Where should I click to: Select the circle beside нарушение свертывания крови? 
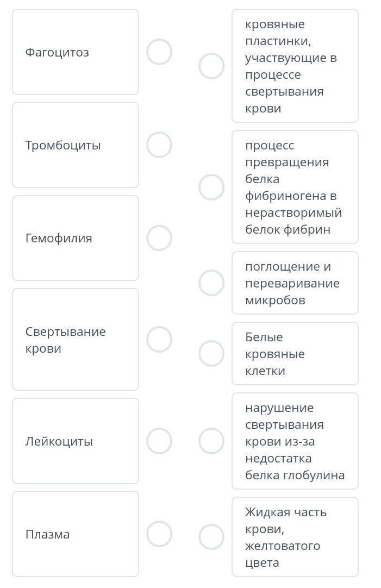pyautogui.click(x=211, y=441)
